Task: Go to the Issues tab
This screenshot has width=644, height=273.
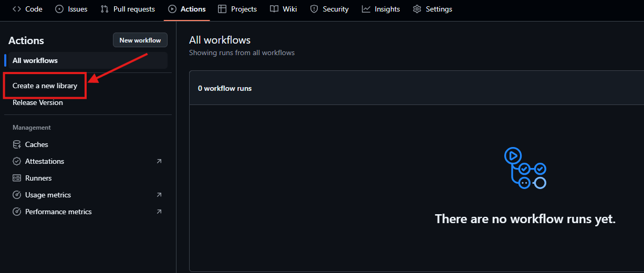Action: point(71,9)
